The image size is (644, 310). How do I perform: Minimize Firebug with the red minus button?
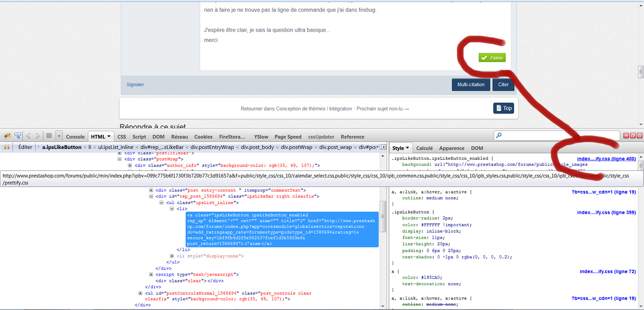626,135
